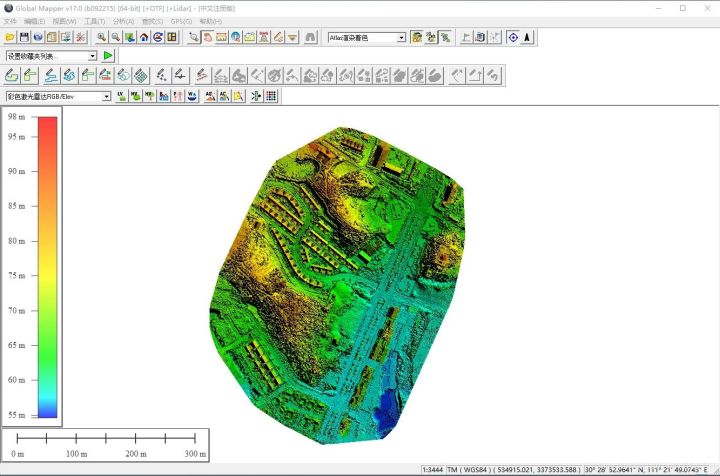Select the Zoom Out magnifier tool

click(x=116, y=37)
